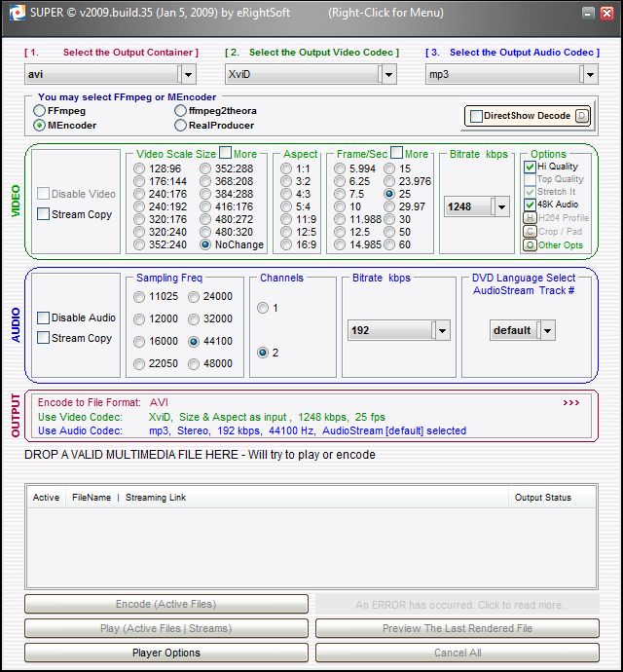Set aspect ratio to 1:1
This screenshot has height=672, width=623.
[286, 168]
